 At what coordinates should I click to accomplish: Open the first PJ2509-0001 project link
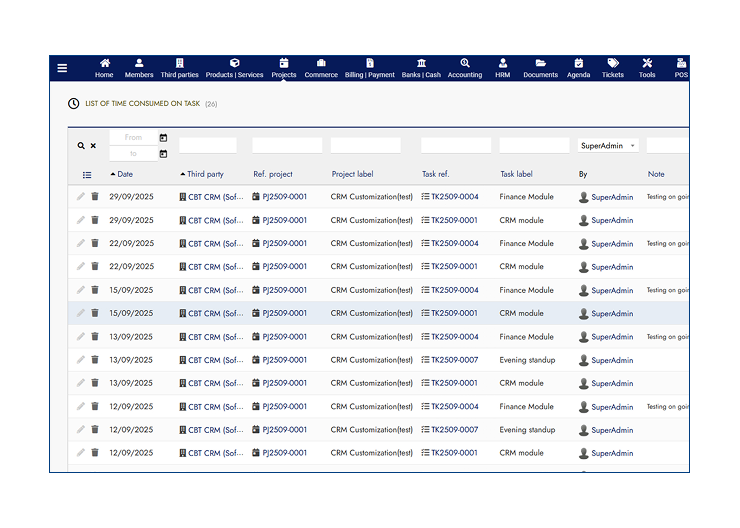284,197
